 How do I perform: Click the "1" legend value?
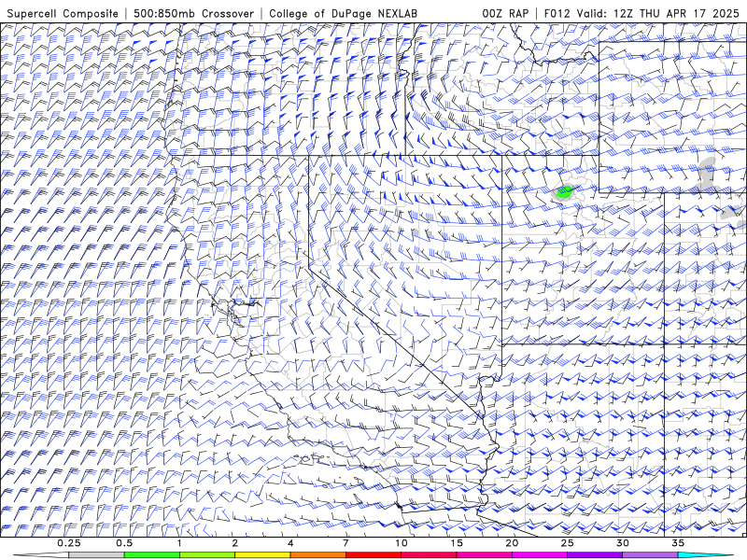(x=179, y=543)
